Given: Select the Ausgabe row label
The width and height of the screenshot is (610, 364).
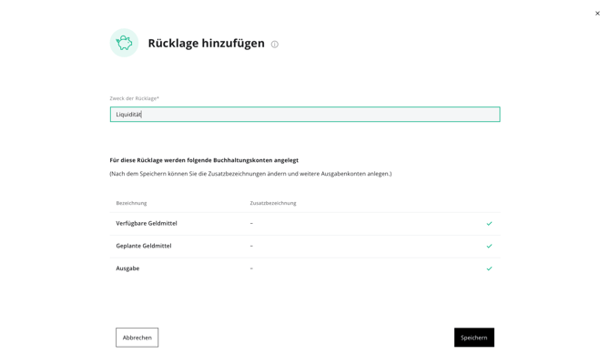Looking at the screenshot, I should coord(127,268).
